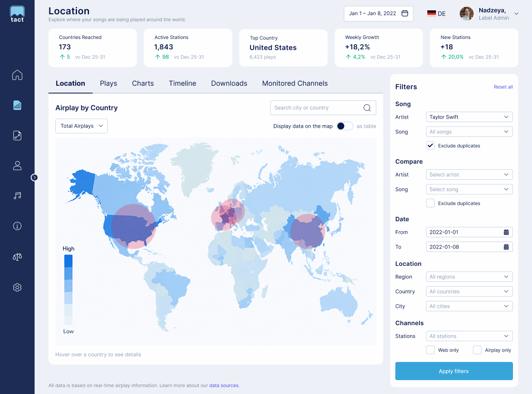Screen dimensions: 532x394
Task: Open the settings gear in the sidebar
Action: [x=17, y=287]
